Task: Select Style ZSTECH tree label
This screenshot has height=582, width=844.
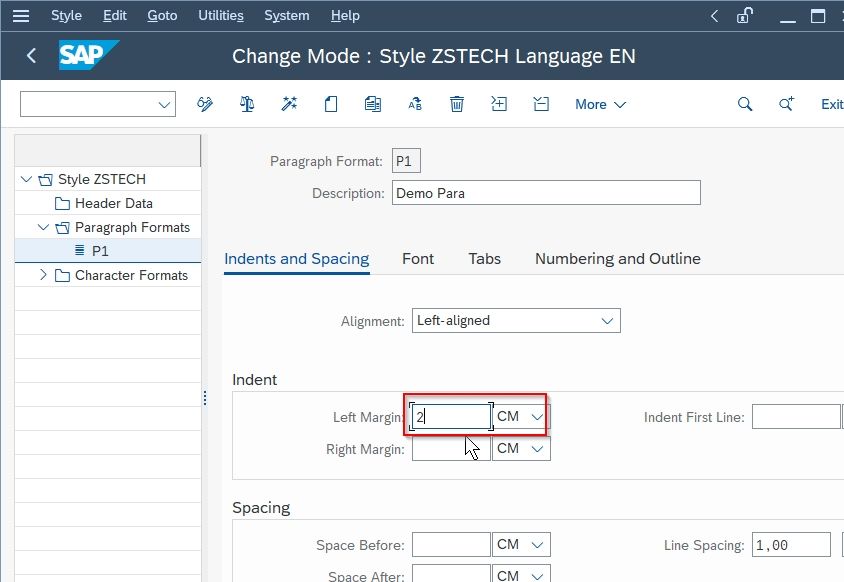Action: click(102, 179)
